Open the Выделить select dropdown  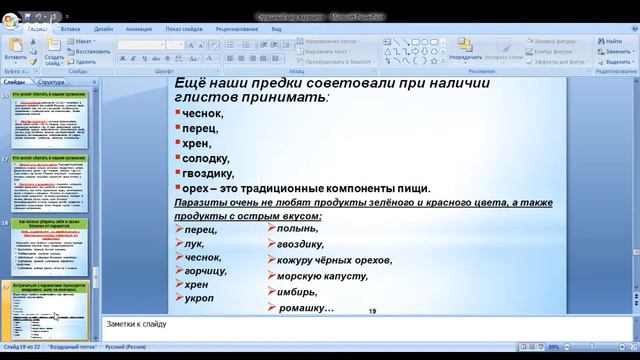coord(616,62)
